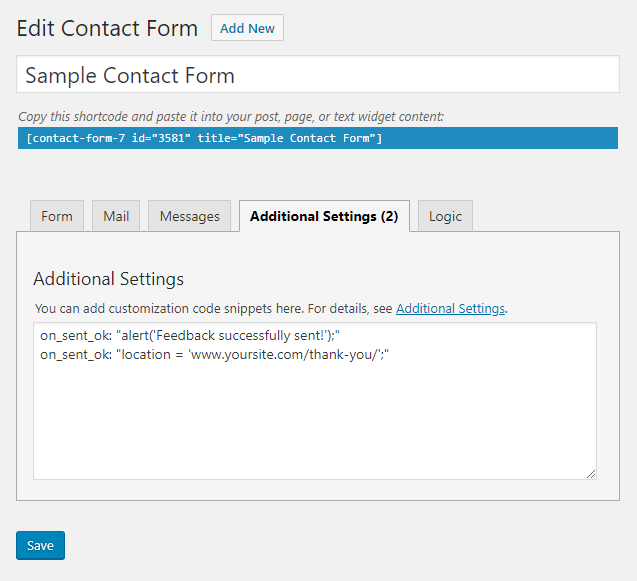
Task: Click the Edit Contact Form page heading
Action: point(108,28)
